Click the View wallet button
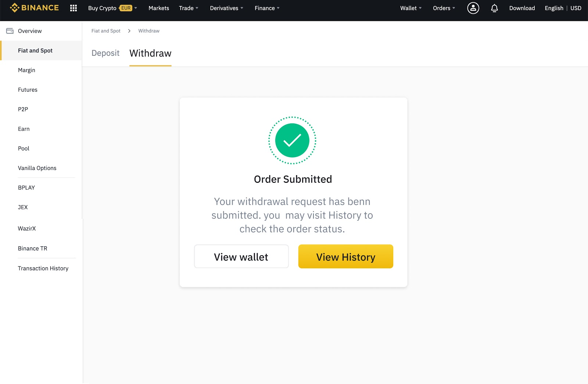 click(x=241, y=257)
